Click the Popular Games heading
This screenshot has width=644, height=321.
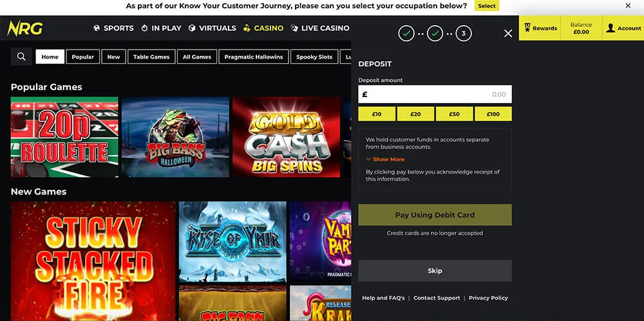(x=46, y=87)
